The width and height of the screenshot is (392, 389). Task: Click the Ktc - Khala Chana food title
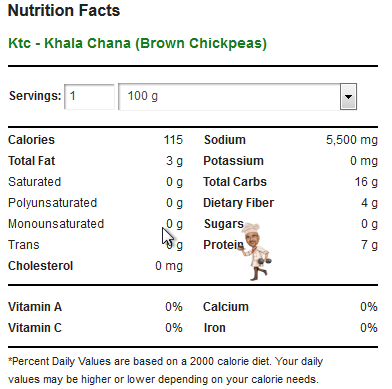137,43
